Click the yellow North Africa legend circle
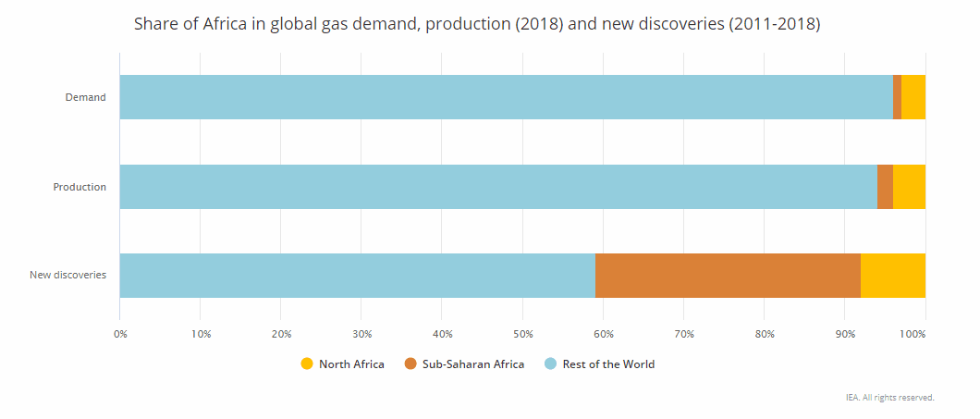 pos(307,364)
